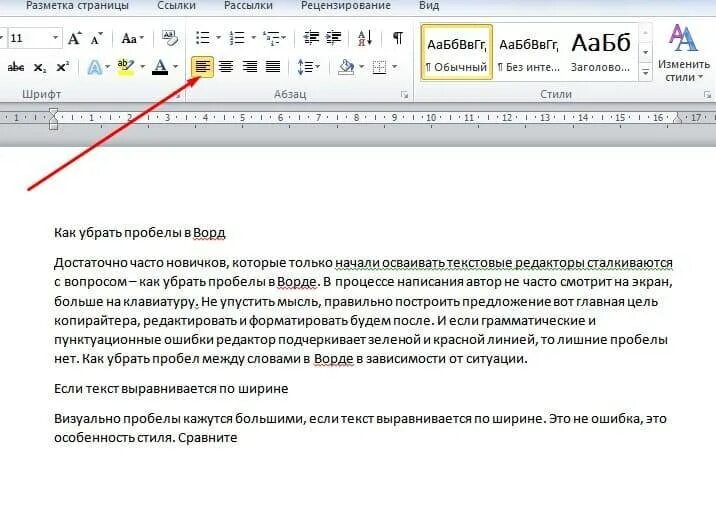The height and width of the screenshot is (513, 716).
Task: Open the Шрифт font dialog launcher
Action: click(179, 95)
